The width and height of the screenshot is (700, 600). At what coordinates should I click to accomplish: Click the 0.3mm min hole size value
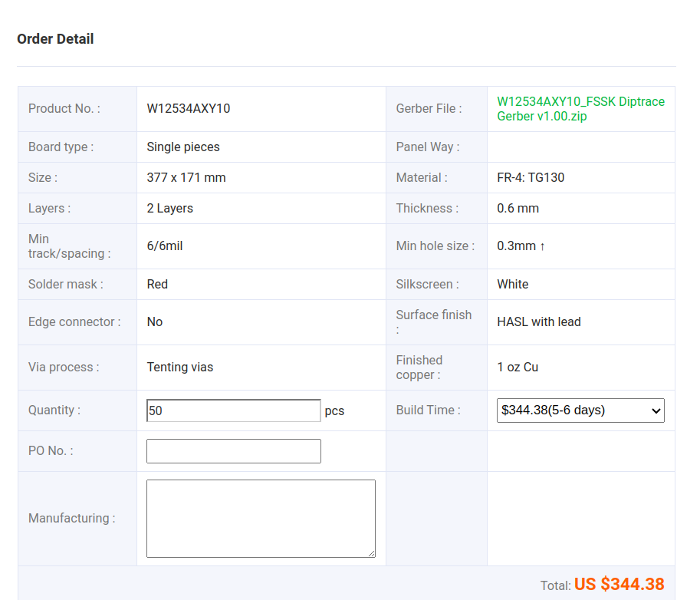click(521, 246)
